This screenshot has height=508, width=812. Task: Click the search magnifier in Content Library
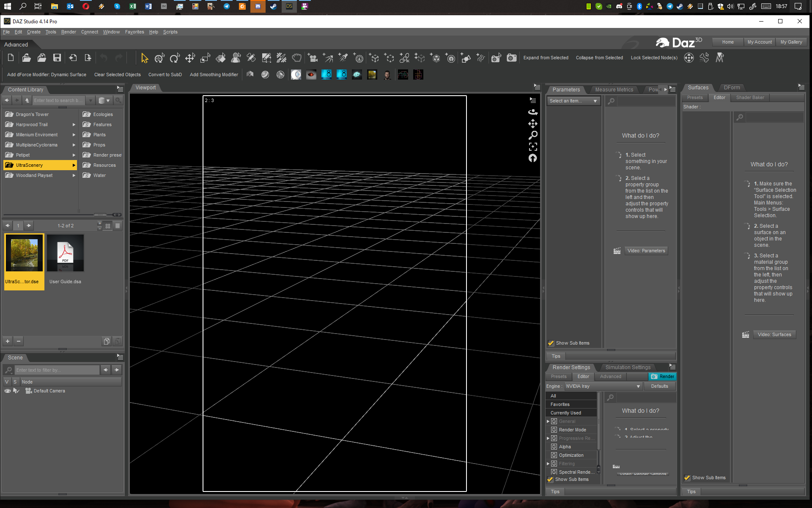[118, 100]
